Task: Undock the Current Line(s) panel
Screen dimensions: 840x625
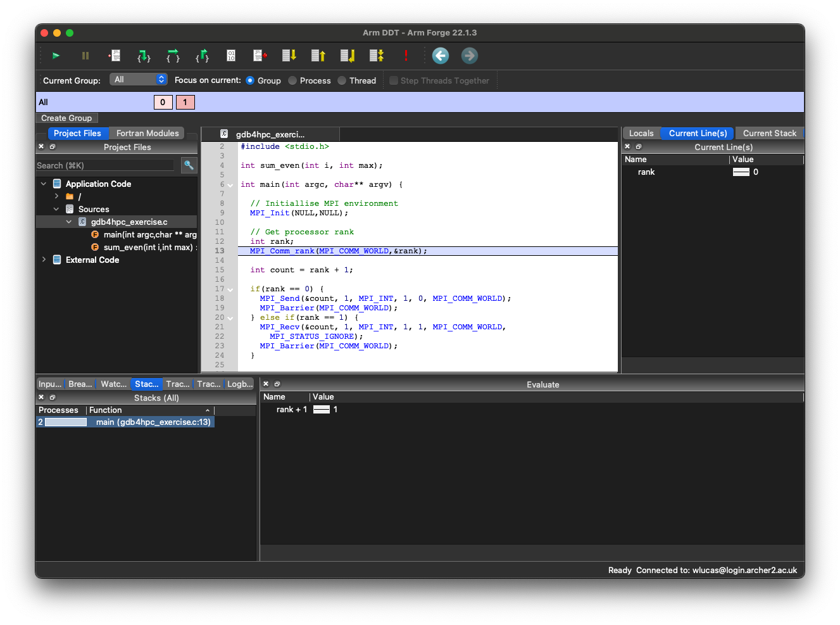Action: click(639, 146)
